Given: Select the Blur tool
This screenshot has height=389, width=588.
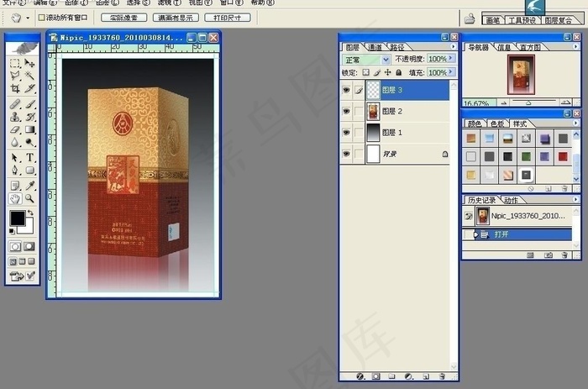Looking at the screenshot, I should [x=15, y=142].
